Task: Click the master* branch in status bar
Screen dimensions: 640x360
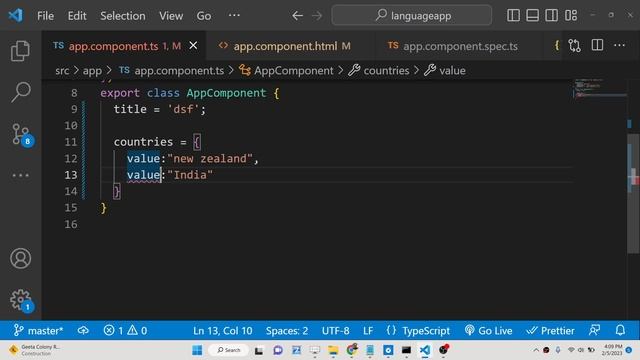Action: tap(38, 330)
